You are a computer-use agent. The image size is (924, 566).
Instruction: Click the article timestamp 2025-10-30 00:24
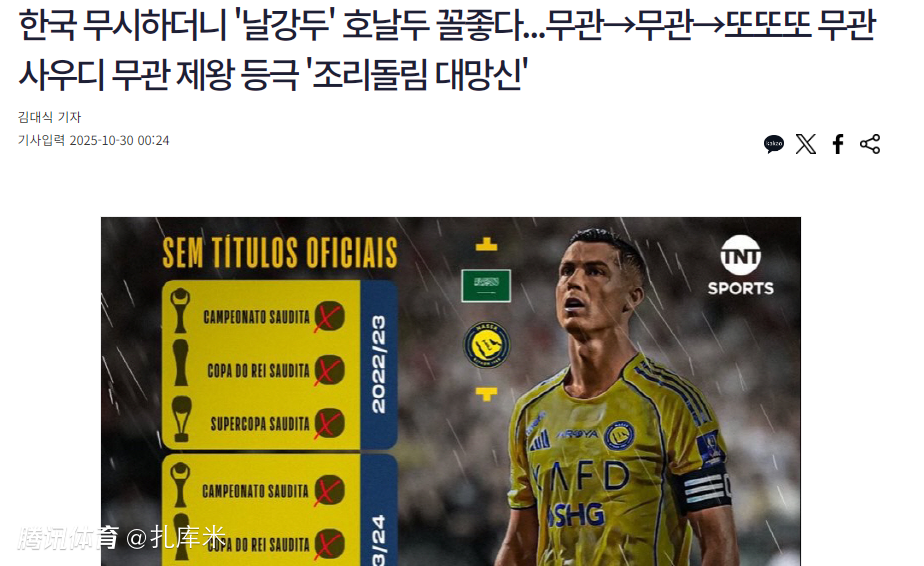[120, 140]
